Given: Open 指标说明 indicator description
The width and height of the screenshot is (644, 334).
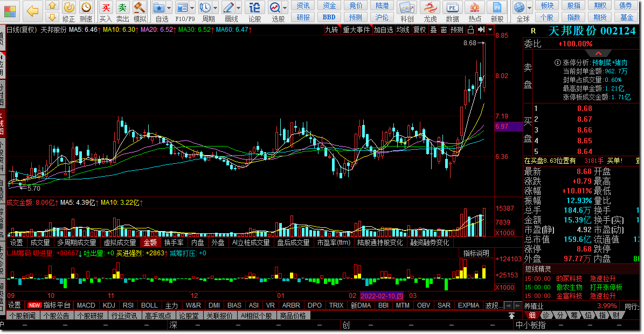Looking at the screenshot, I should click(x=476, y=253).
